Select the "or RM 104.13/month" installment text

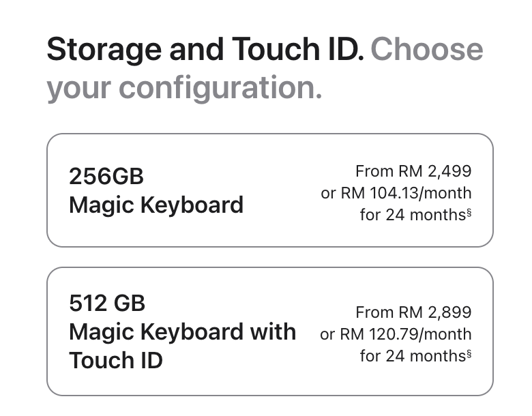[396, 193]
